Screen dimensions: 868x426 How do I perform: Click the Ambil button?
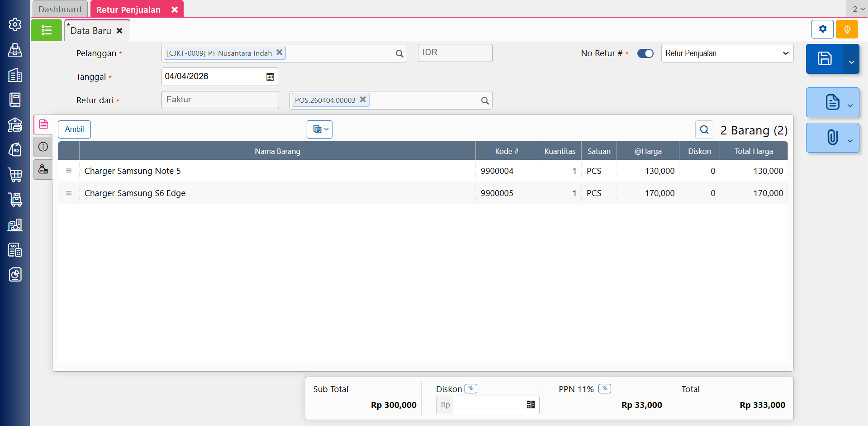[74, 129]
